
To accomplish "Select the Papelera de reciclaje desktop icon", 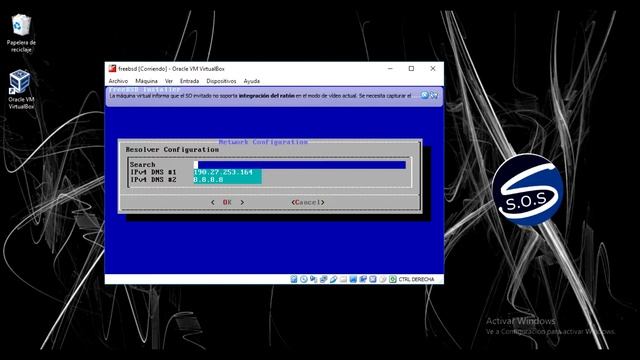I will click(x=21, y=33).
